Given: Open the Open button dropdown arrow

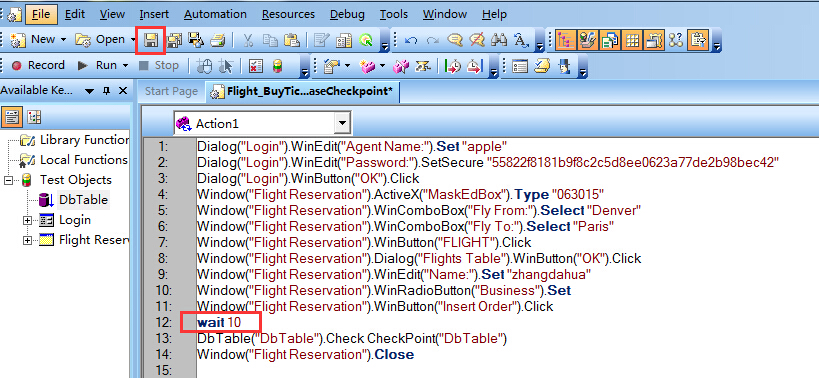Looking at the screenshot, I should coord(133,40).
